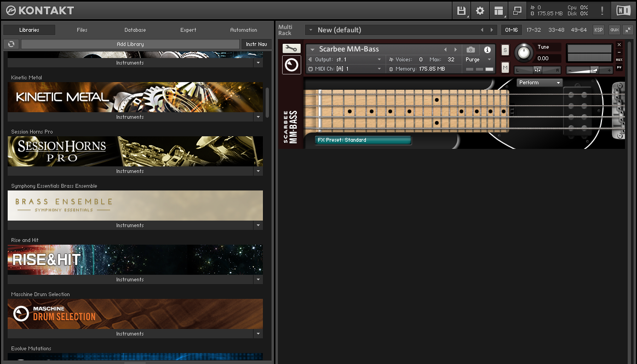Mute the Scarbee MM-Bass instrument

[x=505, y=67]
